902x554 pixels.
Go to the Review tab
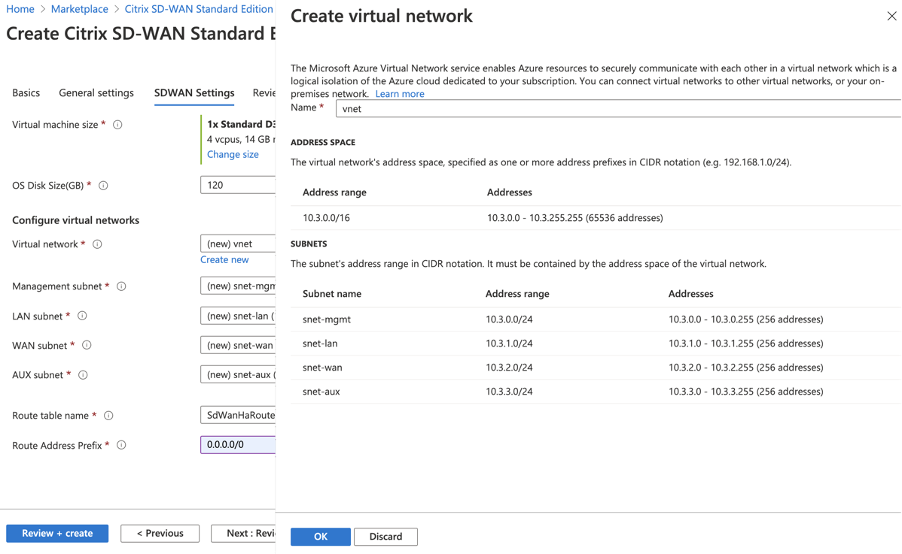tap(264, 93)
